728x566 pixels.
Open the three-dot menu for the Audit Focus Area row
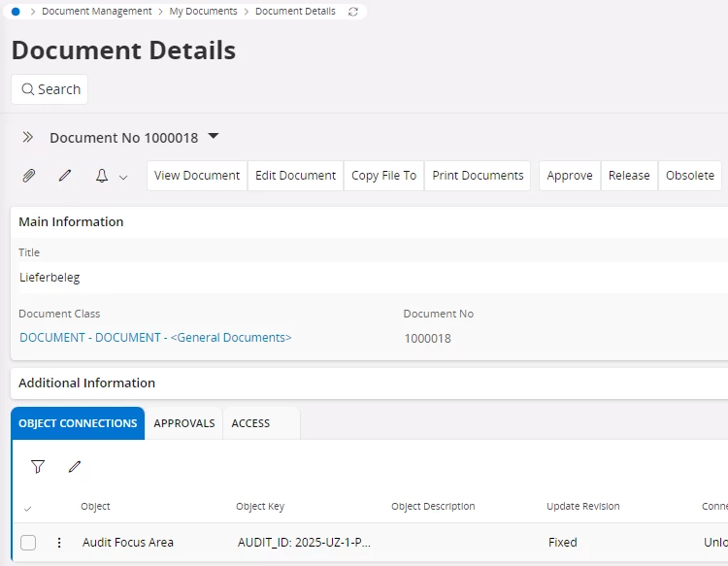pos(59,543)
